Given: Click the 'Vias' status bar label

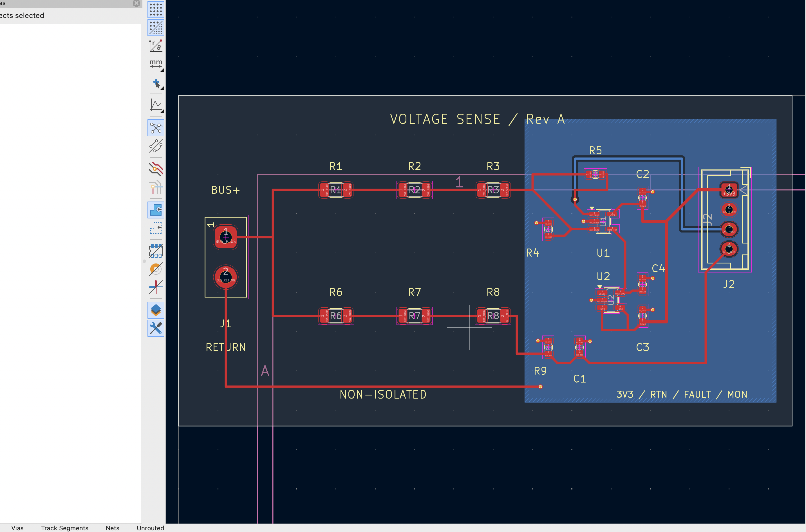Looking at the screenshot, I should (x=17, y=528).
